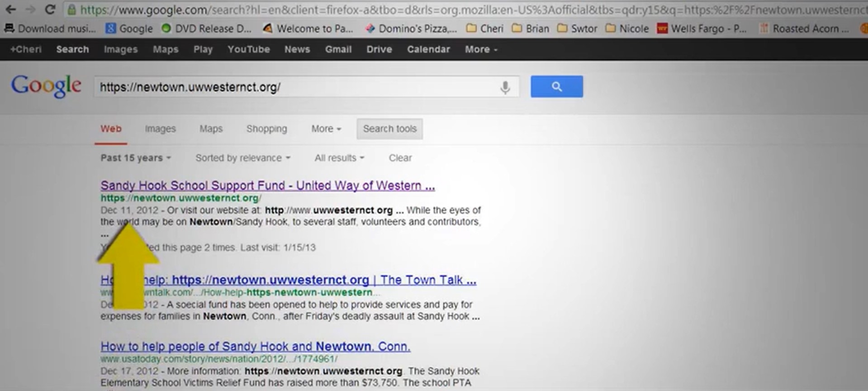
Task: Open the Brian bookmarks folder
Action: (531, 29)
